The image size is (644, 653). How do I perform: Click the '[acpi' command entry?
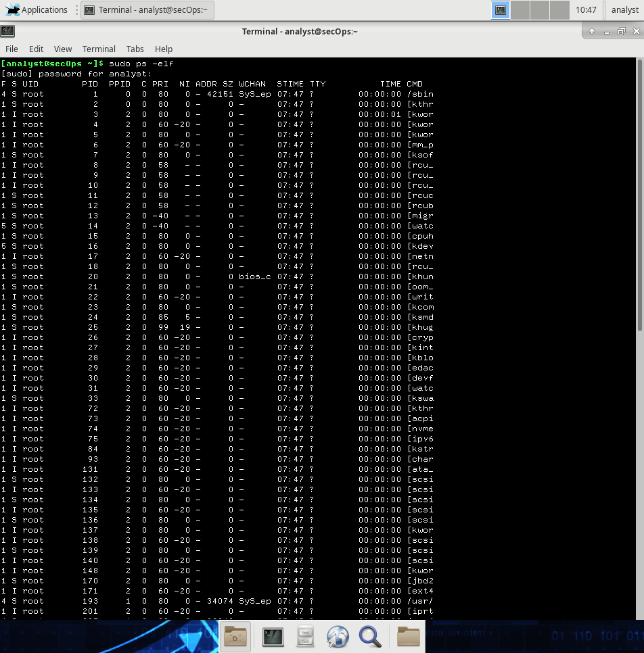pos(420,418)
